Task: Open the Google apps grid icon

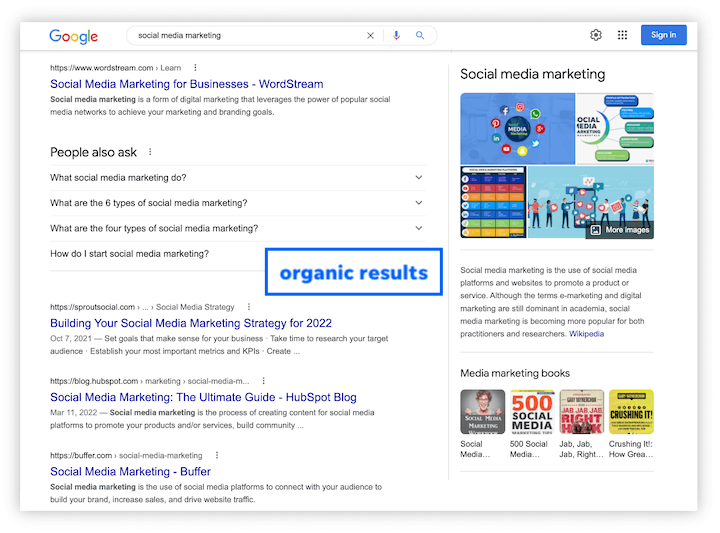Action: point(622,35)
